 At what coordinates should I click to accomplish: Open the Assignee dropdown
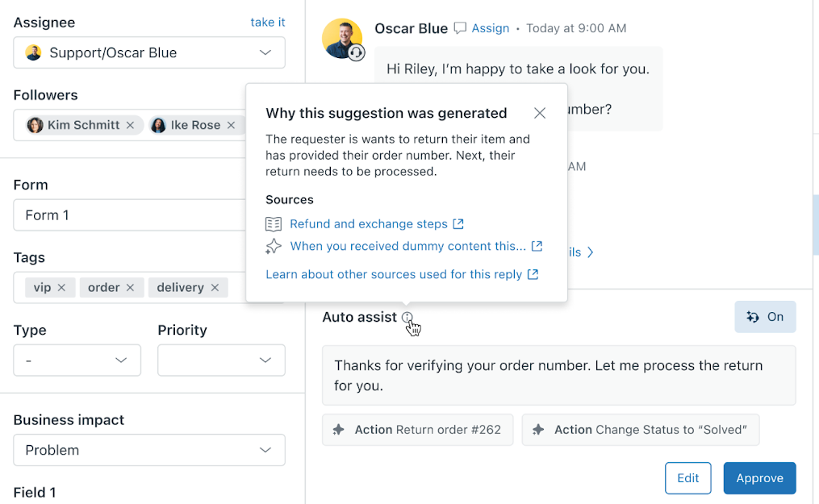149,53
